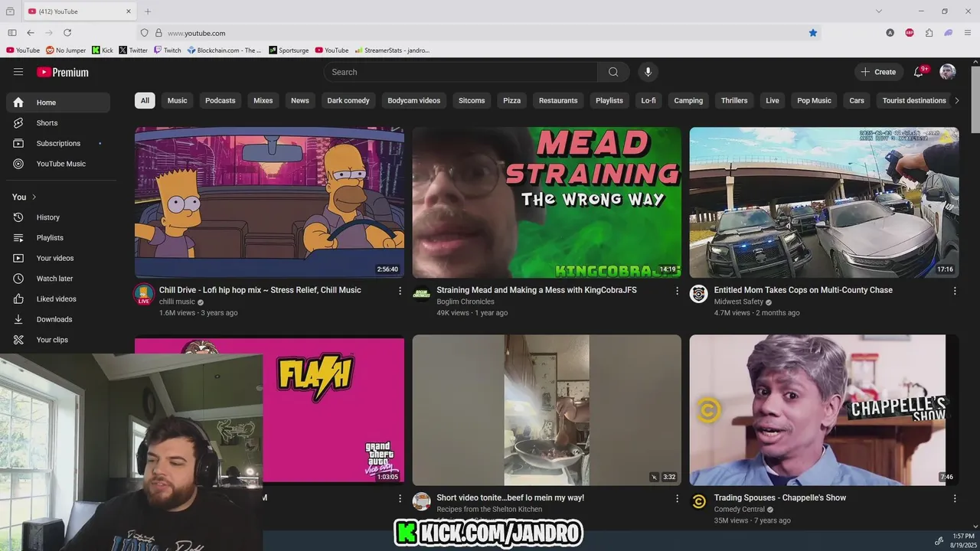Open the Mead Straining thumbnail
Image resolution: width=980 pixels, height=551 pixels.
547,202
